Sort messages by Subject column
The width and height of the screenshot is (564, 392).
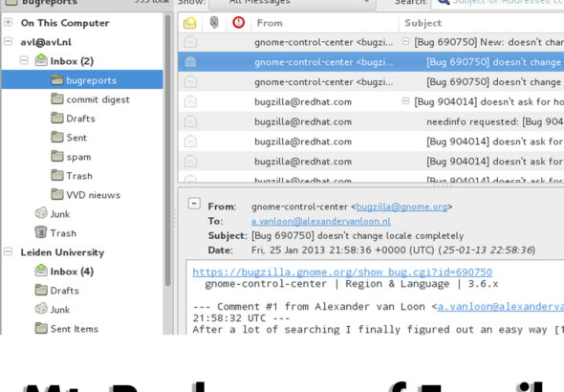[481, 23]
